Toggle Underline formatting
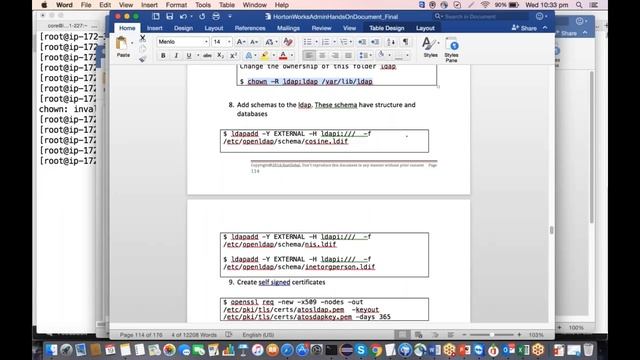 (x=189, y=56)
